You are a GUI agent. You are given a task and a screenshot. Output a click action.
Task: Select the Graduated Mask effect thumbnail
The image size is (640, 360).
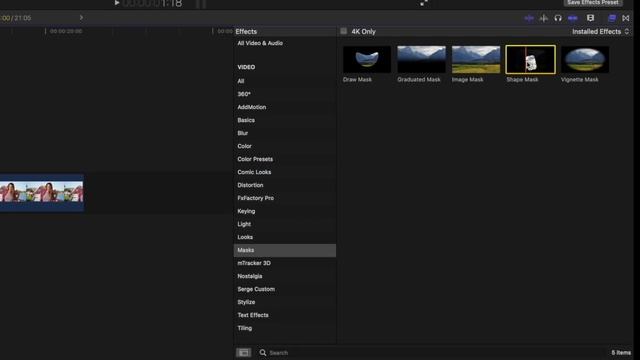421,60
